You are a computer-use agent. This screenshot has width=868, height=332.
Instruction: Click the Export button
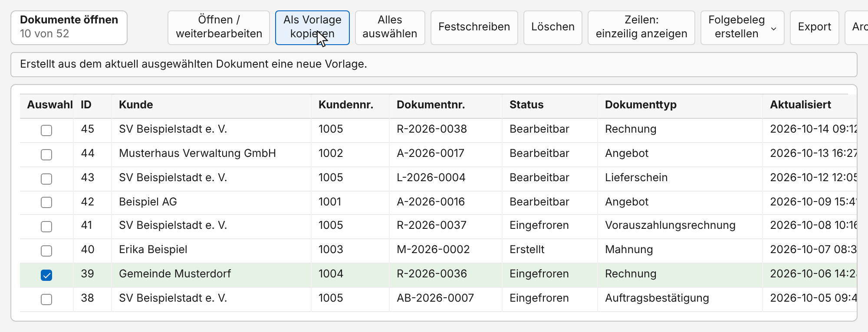click(x=814, y=27)
